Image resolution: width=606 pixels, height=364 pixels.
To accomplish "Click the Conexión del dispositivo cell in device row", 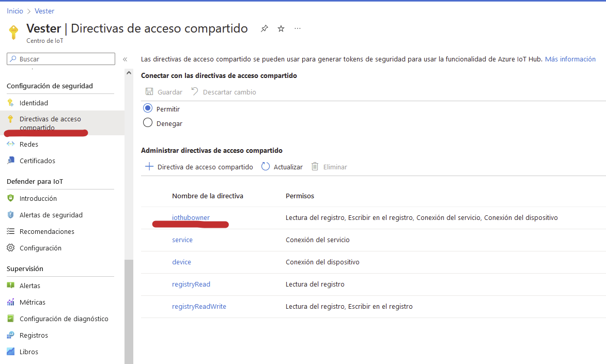I will point(323,262).
